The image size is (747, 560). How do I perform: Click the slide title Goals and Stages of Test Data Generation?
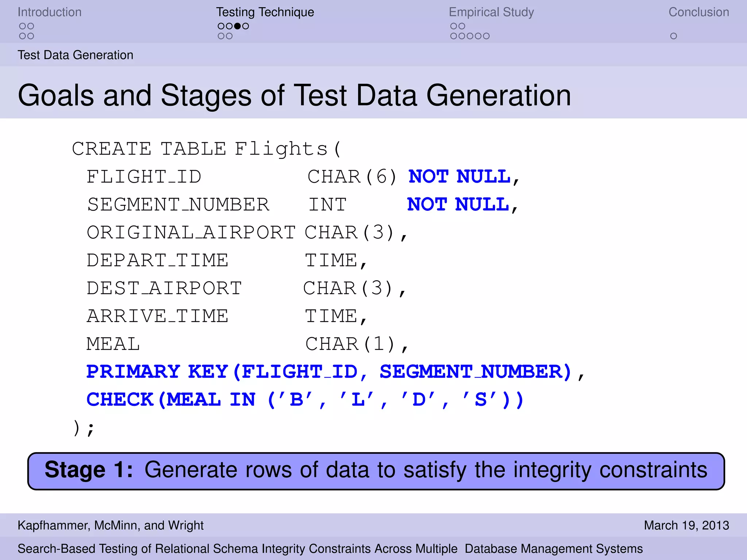pos(294,95)
